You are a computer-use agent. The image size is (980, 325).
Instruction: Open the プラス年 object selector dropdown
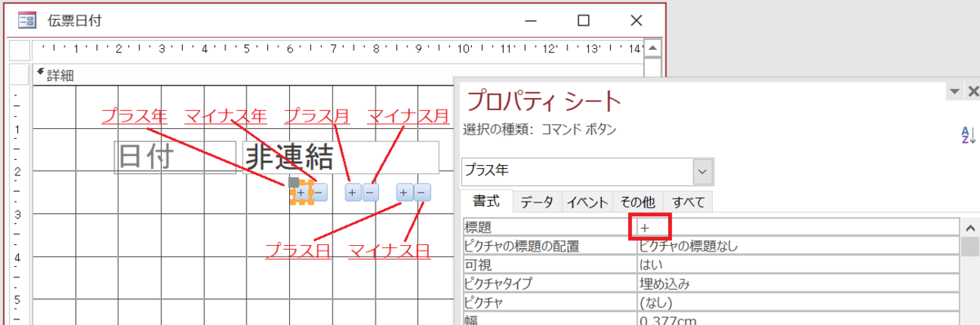702,171
